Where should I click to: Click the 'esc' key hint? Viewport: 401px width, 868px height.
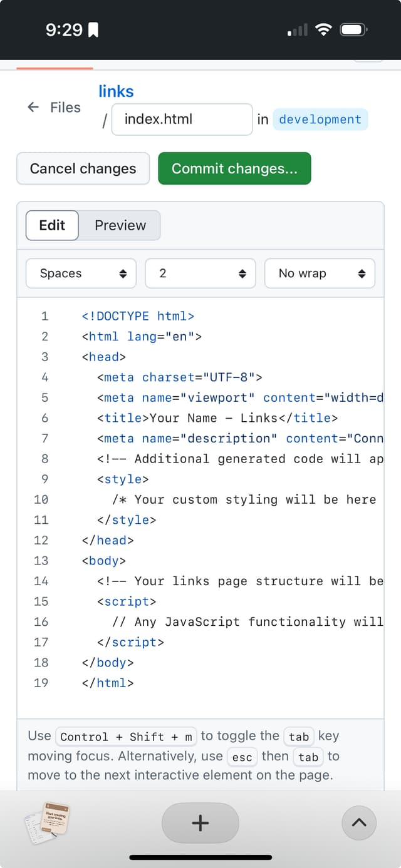point(242,757)
